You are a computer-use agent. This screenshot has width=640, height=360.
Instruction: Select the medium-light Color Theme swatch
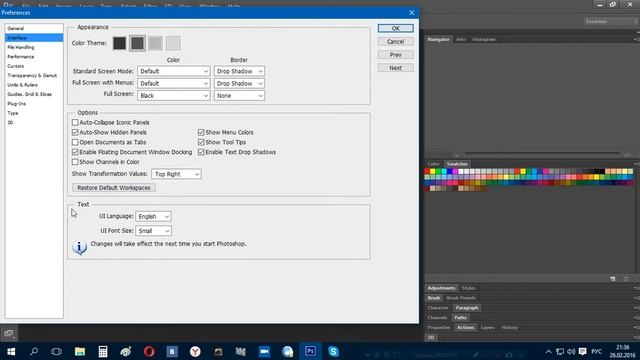(x=155, y=43)
